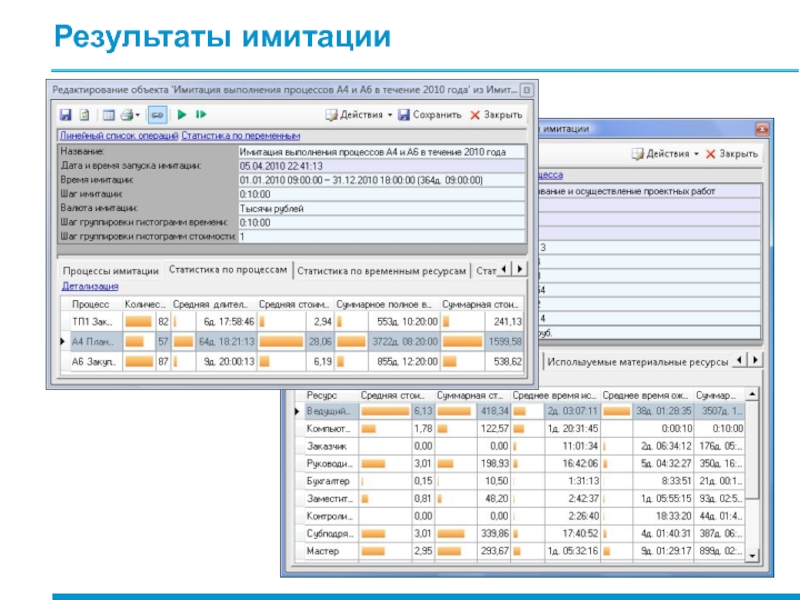Select the Контроли.. resource row

point(520,516)
